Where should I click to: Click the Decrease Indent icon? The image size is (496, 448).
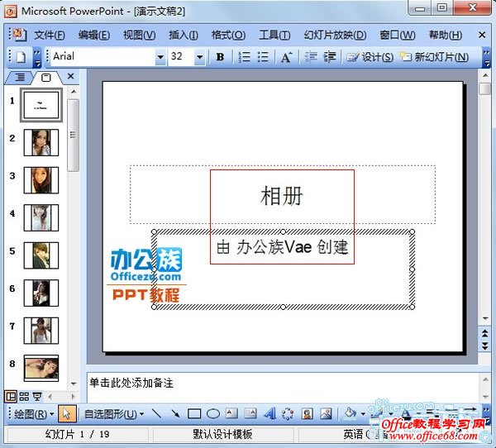coord(311,57)
